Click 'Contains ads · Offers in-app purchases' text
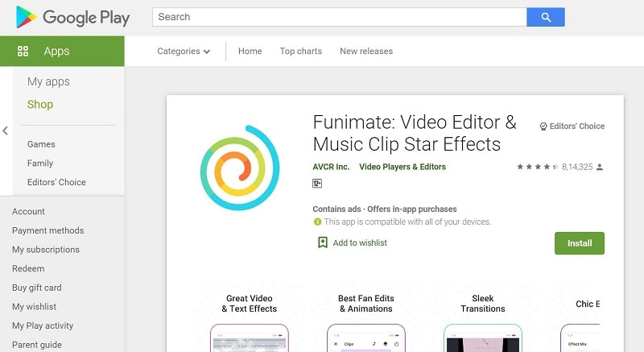This screenshot has height=352, width=644. pos(385,209)
